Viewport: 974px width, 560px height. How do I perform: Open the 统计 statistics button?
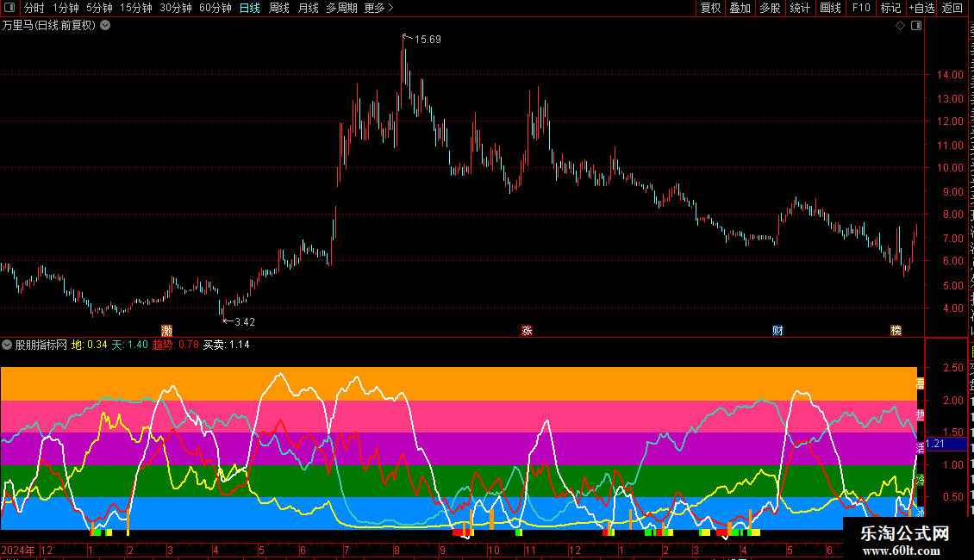800,8
